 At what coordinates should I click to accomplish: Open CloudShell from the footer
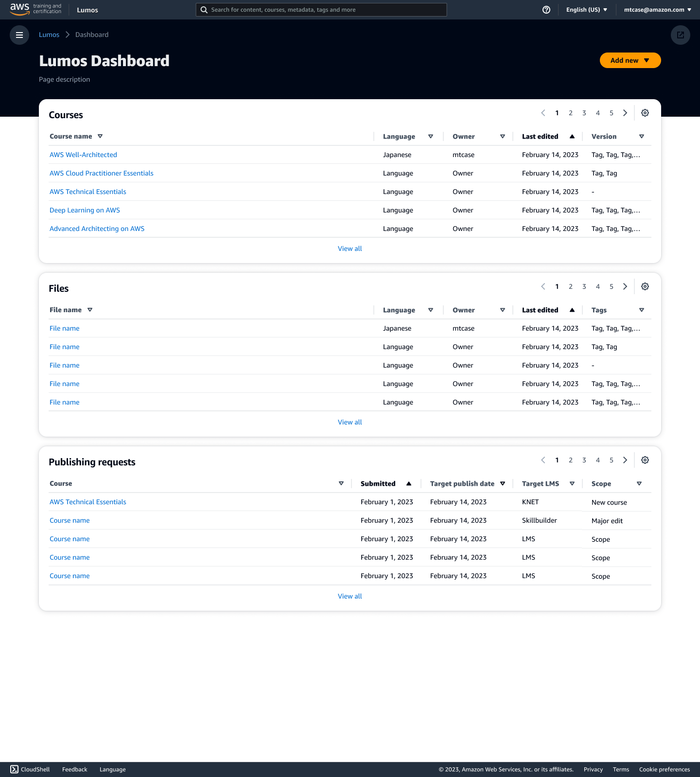point(30,769)
